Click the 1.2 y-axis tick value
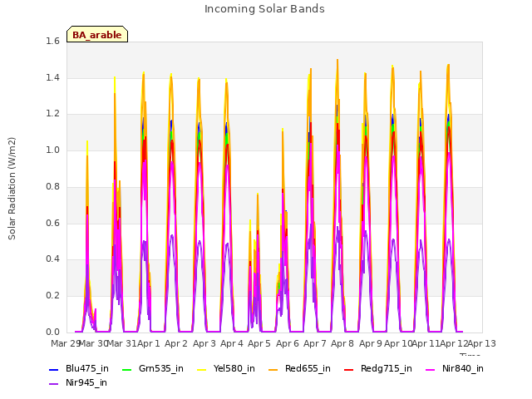The width and height of the screenshot is (532, 399). click(52, 114)
